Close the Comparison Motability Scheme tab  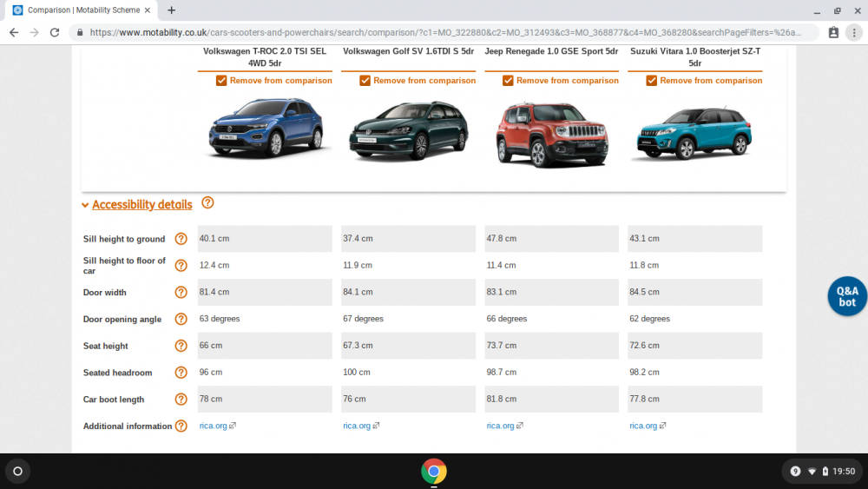(x=148, y=10)
